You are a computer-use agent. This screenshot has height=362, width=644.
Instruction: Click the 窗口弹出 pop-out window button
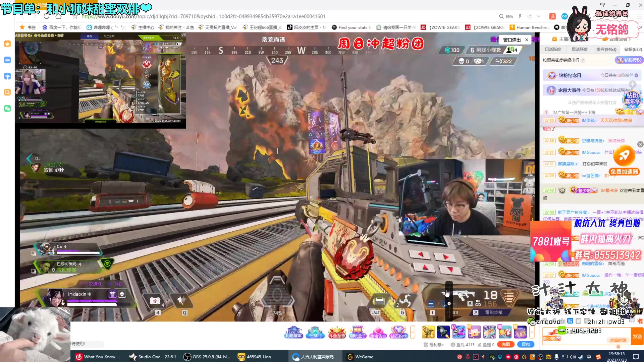click(512, 40)
